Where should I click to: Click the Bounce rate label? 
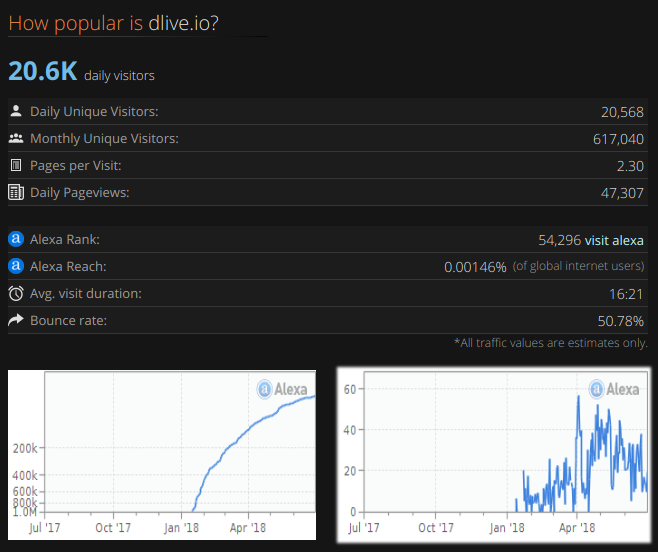(x=69, y=320)
